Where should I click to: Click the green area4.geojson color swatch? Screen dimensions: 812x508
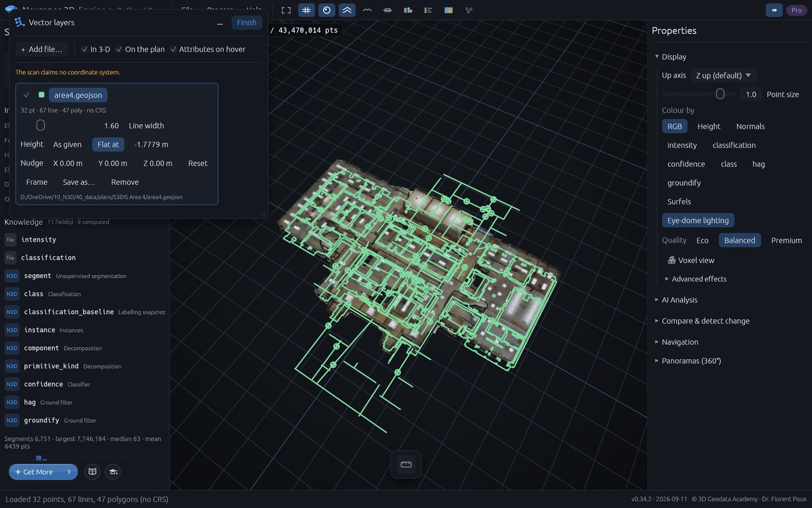tap(41, 95)
